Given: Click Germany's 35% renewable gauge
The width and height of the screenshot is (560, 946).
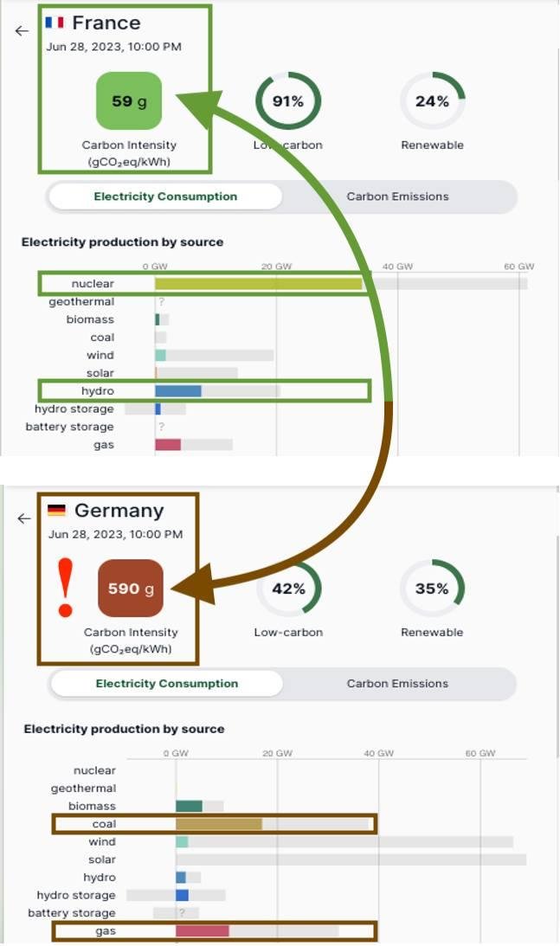Looking at the screenshot, I should pyautogui.click(x=432, y=589).
